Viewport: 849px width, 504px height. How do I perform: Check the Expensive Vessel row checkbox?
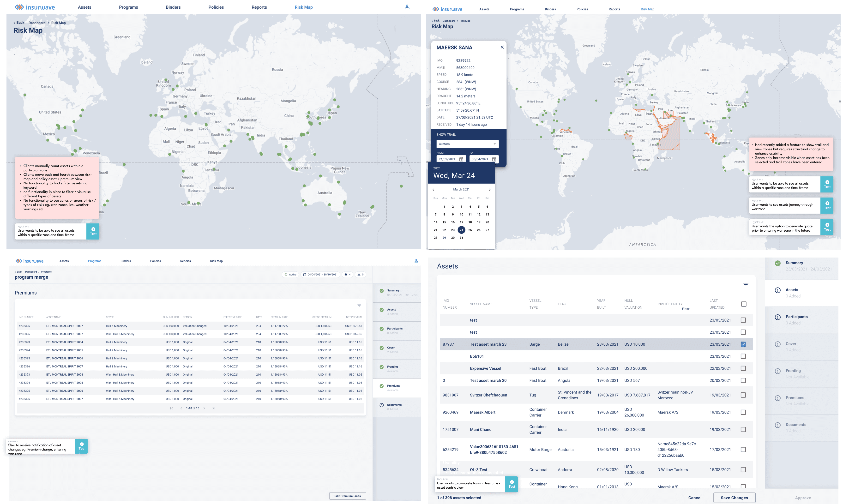(x=743, y=368)
